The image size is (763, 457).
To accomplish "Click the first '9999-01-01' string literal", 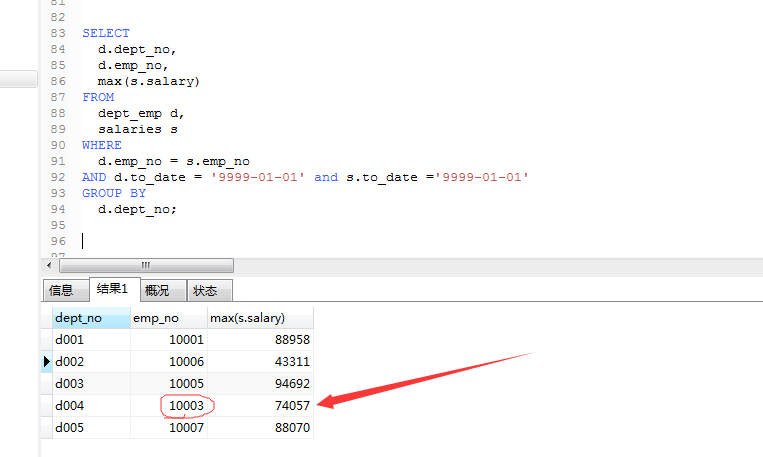I will pyautogui.click(x=257, y=177).
